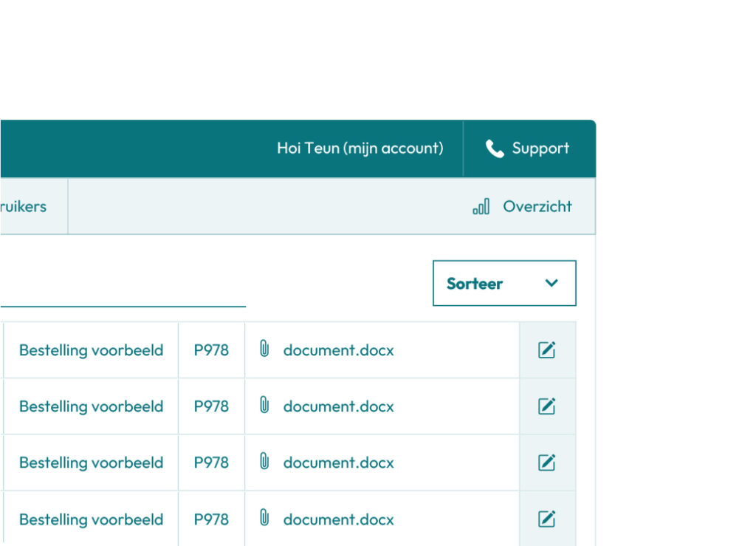Screen dimensions: 756x546
Task: Open the Sorteer dropdown
Action: 504,283
